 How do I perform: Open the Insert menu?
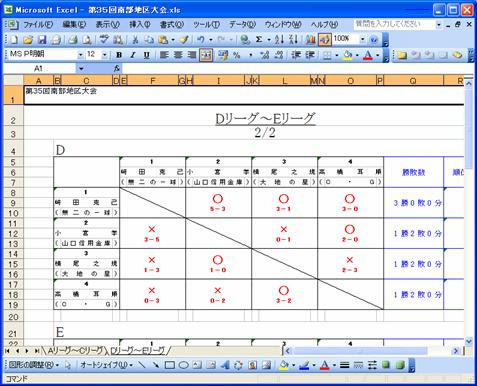(140, 24)
